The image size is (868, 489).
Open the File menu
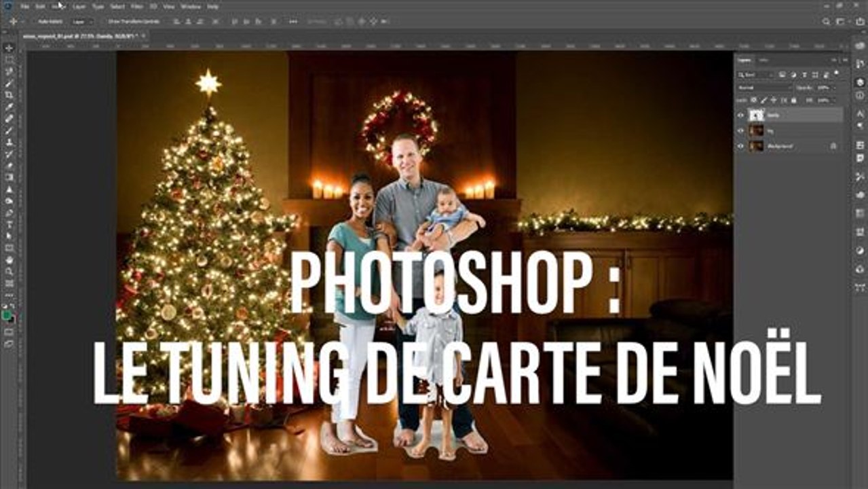tap(24, 6)
